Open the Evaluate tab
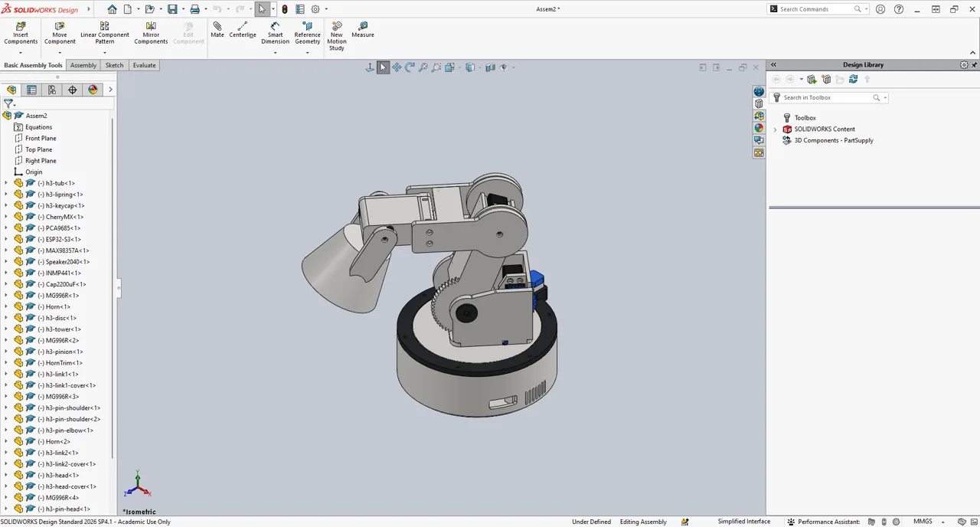 point(144,65)
